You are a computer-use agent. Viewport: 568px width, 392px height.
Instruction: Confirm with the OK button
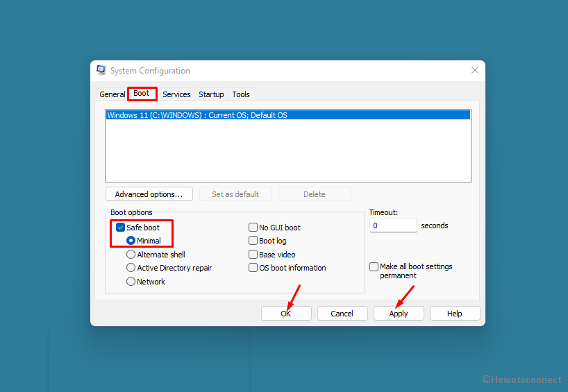(x=286, y=314)
